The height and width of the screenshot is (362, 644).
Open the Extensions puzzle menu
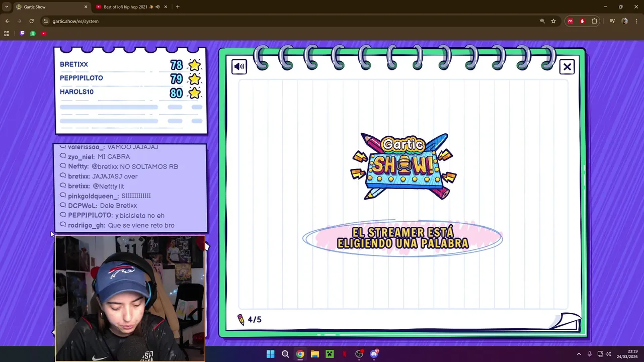tap(595, 21)
